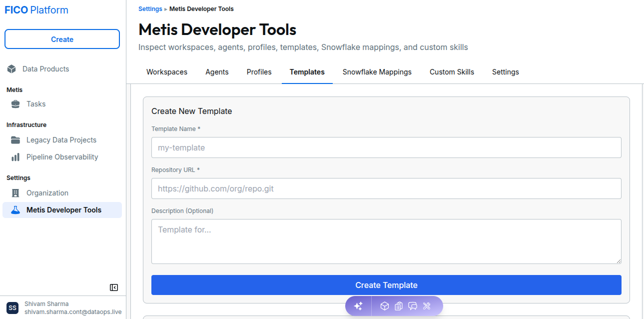Focus the Template Name input field
Screen dimensions: 644x319
(386, 147)
